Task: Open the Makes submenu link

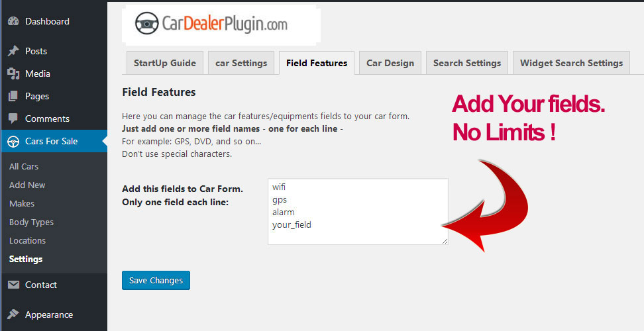Action: tap(22, 203)
